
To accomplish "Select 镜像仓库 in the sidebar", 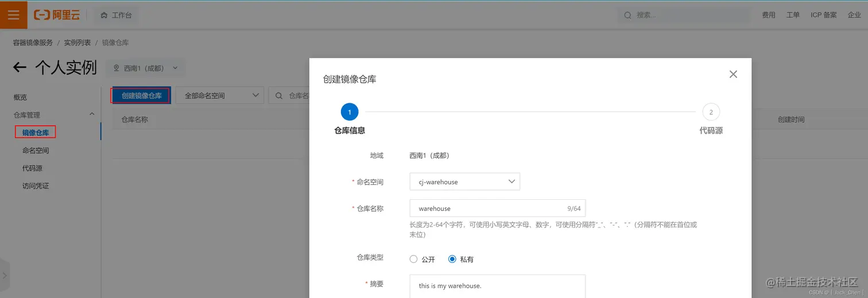I will point(36,133).
